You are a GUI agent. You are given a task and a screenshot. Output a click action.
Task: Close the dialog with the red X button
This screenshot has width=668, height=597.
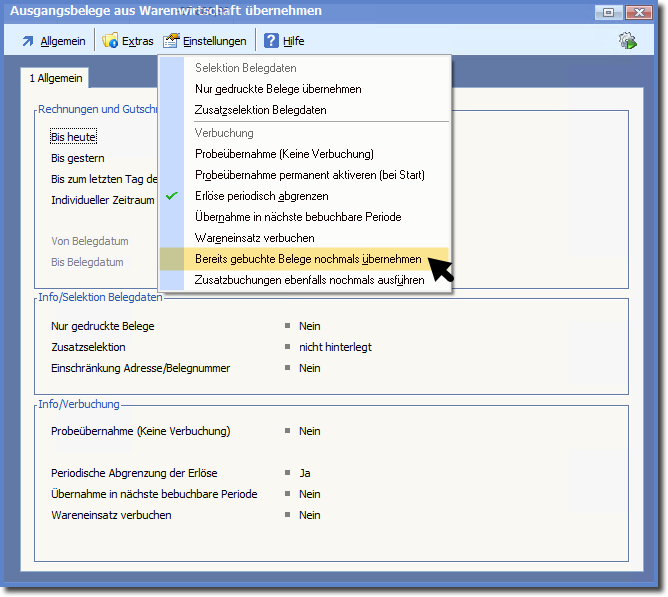point(638,12)
